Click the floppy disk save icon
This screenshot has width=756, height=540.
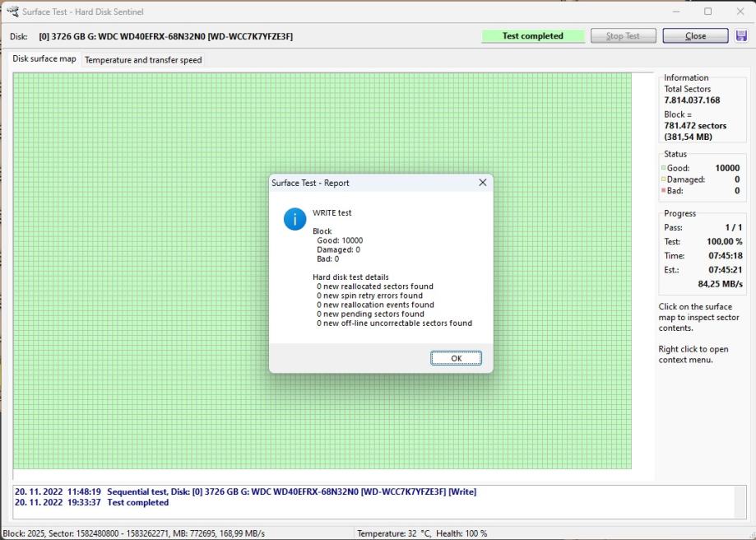[x=742, y=36]
